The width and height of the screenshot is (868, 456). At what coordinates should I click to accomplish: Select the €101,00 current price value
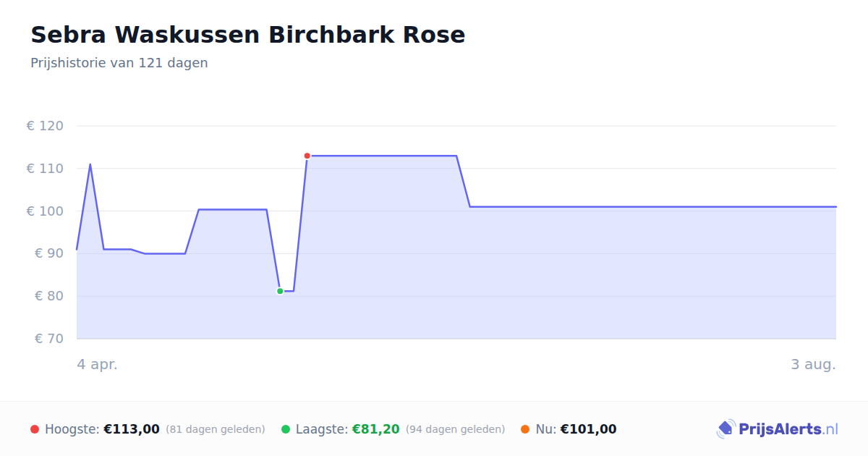click(x=589, y=429)
